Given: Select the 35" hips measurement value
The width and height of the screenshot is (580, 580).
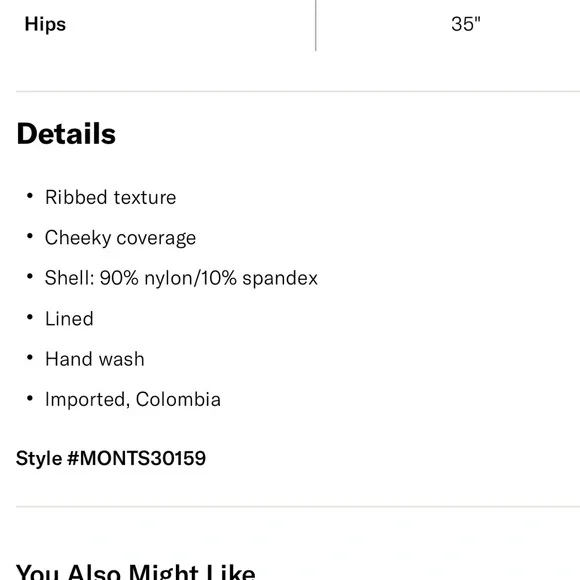Looking at the screenshot, I should point(466,24).
